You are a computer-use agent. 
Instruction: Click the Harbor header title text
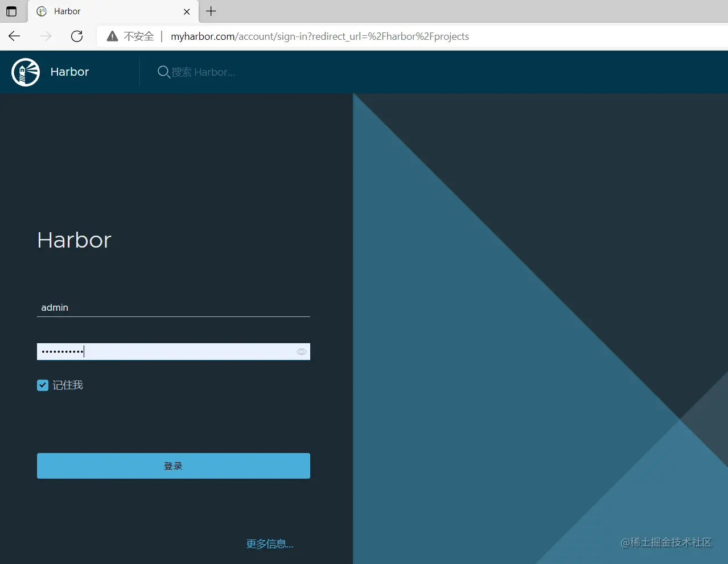pyautogui.click(x=69, y=72)
